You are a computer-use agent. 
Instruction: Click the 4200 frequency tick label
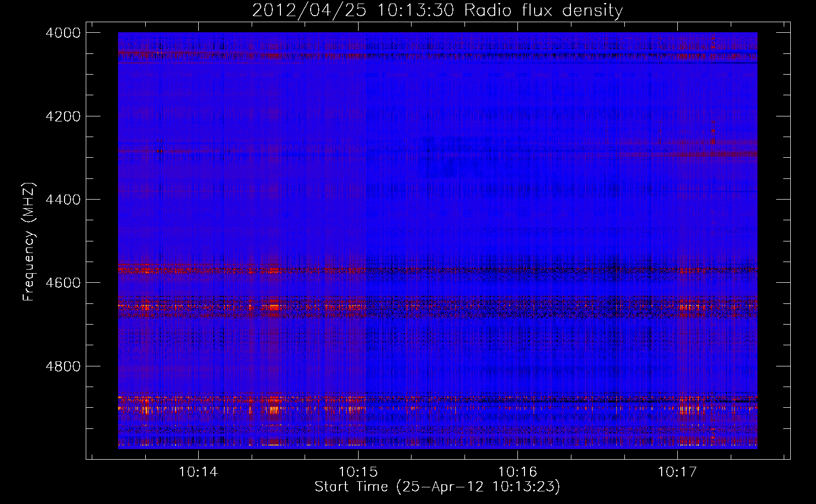click(x=63, y=116)
